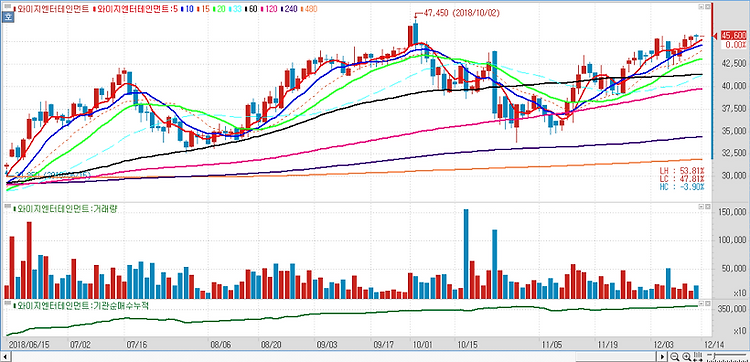Select the 15-day moving average legend
This screenshot has height=362, width=750.
pyautogui.click(x=204, y=9)
